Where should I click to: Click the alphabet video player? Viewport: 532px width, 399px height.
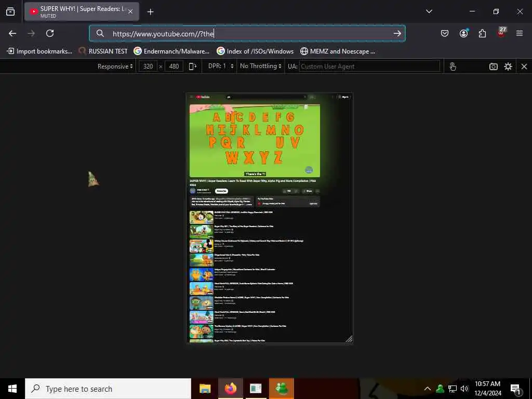255,140
